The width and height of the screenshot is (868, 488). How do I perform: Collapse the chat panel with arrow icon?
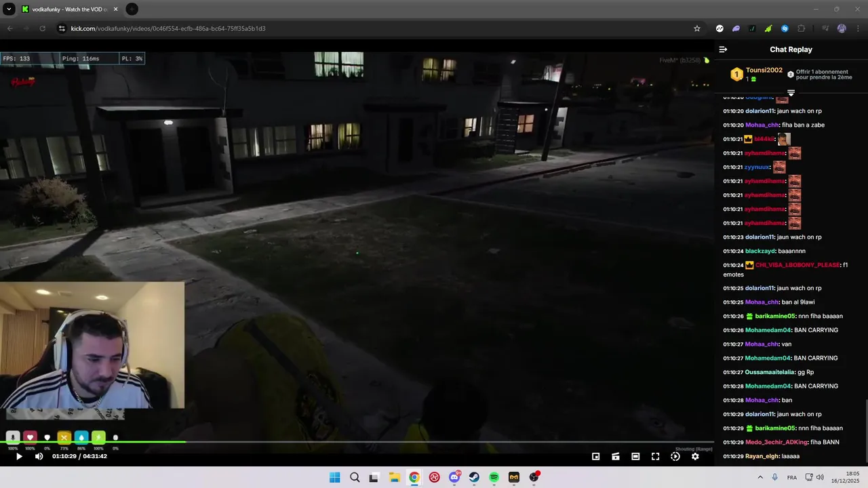pyautogui.click(x=723, y=49)
